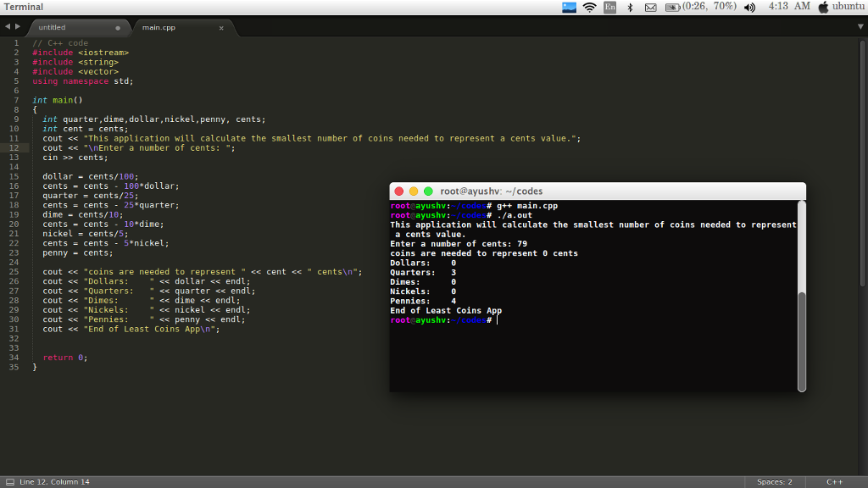Click line number 25 in the gutter
This screenshot has height=488, width=868.
tap(14, 272)
